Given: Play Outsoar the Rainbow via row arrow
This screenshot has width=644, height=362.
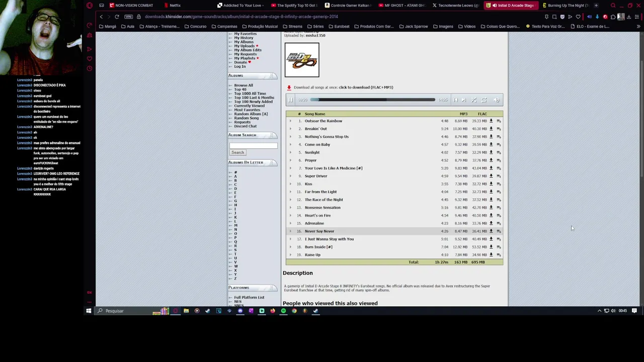Looking at the screenshot, I should coord(290,121).
